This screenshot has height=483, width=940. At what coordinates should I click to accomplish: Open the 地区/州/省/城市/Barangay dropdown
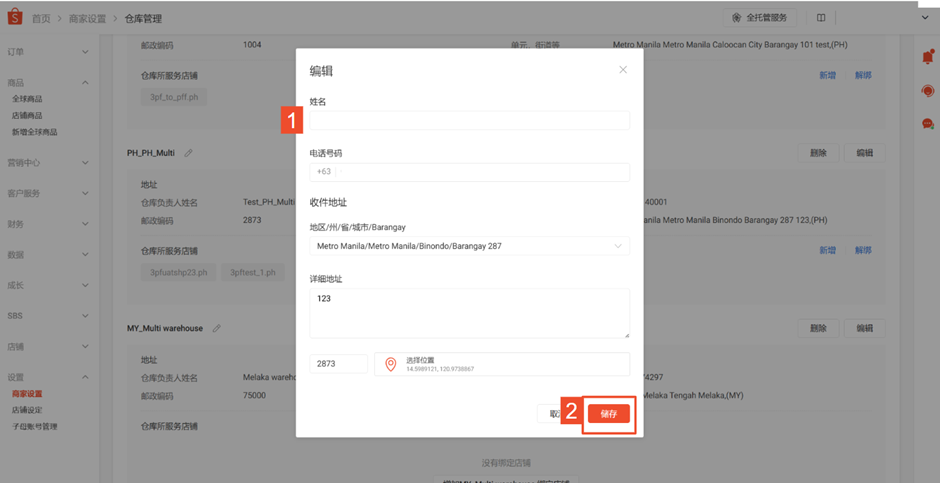[x=469, y=246]
